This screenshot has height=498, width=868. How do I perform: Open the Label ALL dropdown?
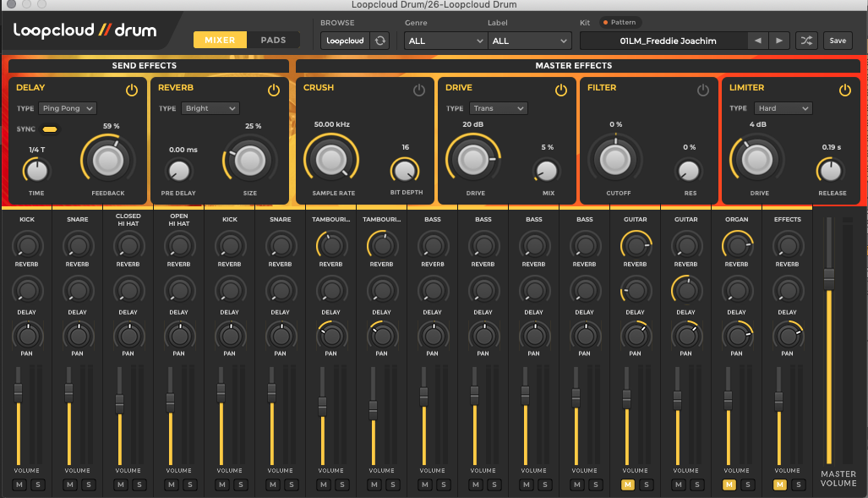[x=529, y=41]
